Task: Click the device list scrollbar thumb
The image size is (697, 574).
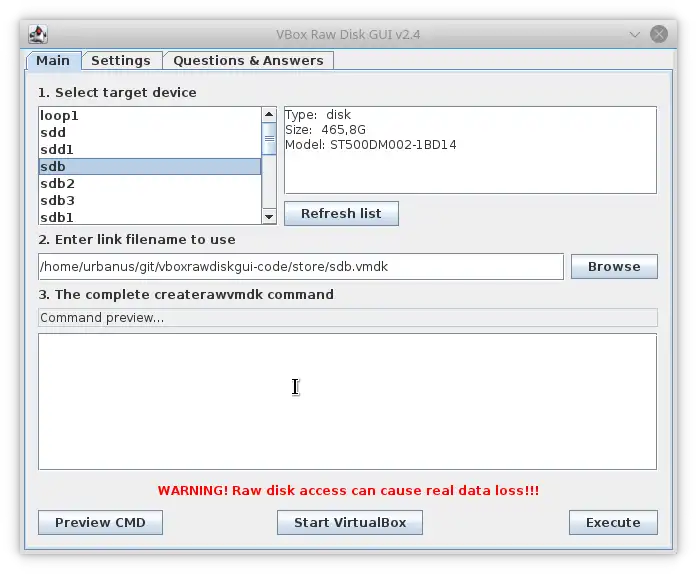Action: point(269,139)
